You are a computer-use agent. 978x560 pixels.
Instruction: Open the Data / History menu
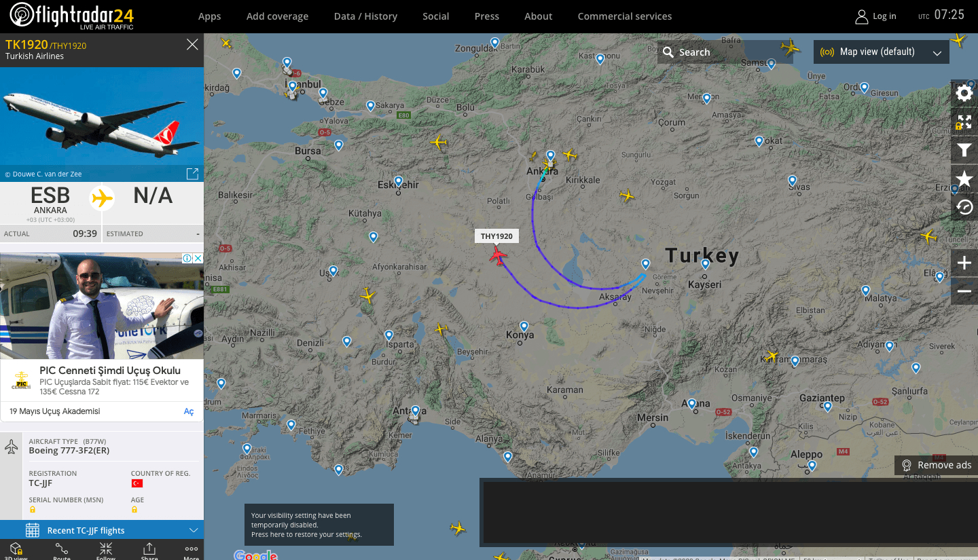click(x=365, y=16)
